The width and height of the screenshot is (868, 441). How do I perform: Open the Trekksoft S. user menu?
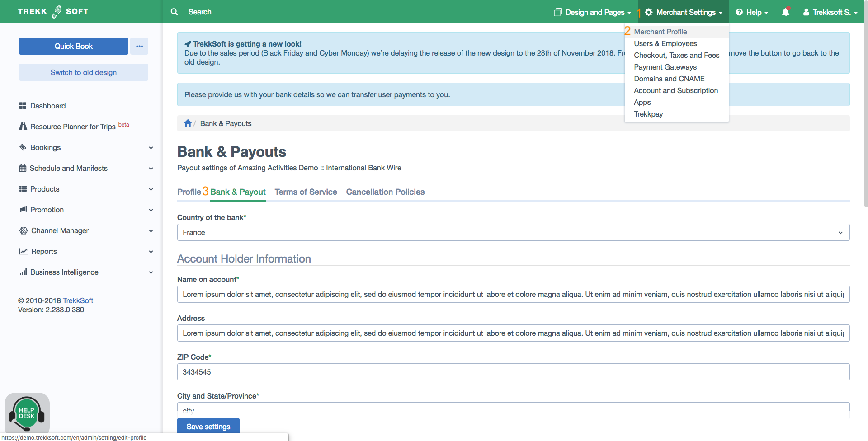tap(830, 12)
